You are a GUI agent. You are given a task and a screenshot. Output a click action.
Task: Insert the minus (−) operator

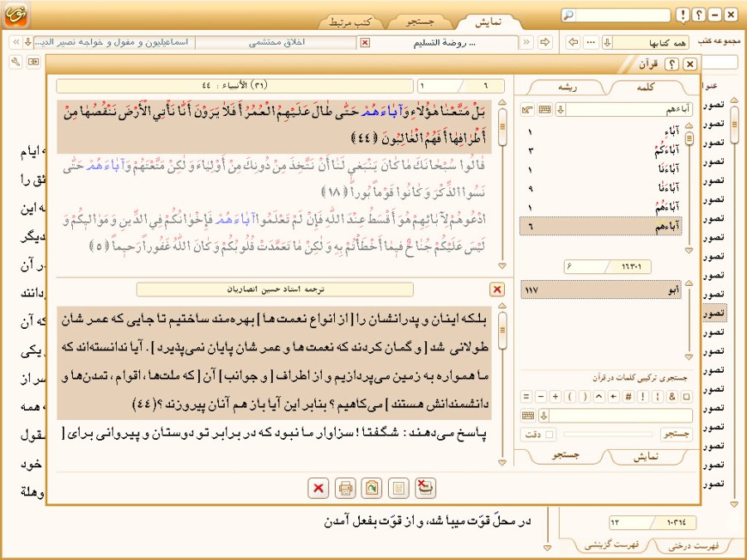(541, 396)
